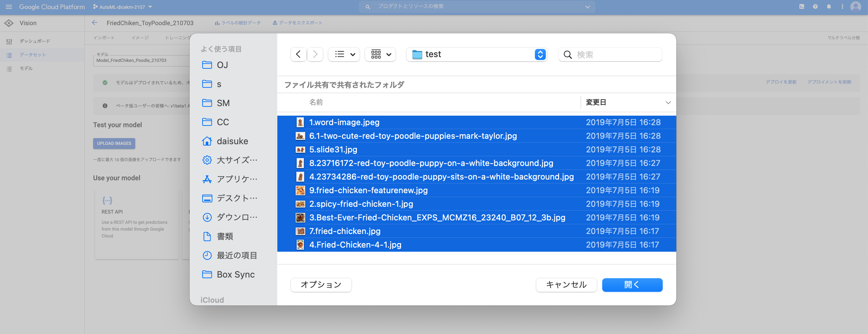Click thumbnail icon of 7.fried-chicken.jpg
Viewport: 868px width, 334px height.
pyautogui.click(x=300, y=231)
